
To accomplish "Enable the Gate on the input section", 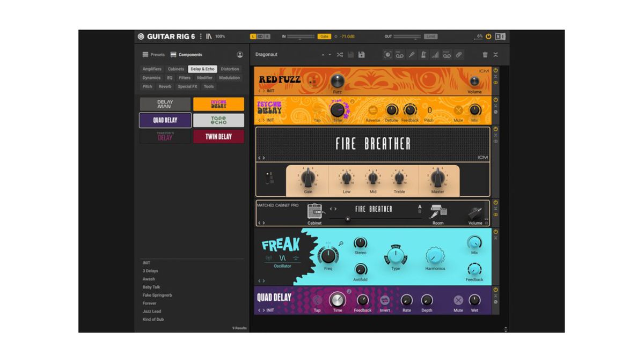I will (325, 36).
